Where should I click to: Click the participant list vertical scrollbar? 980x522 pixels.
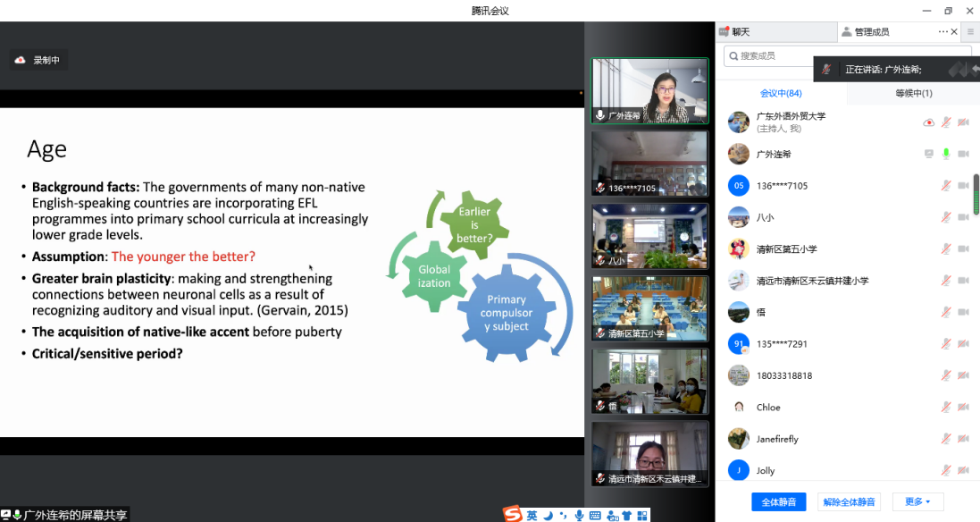tap(976, 194)
